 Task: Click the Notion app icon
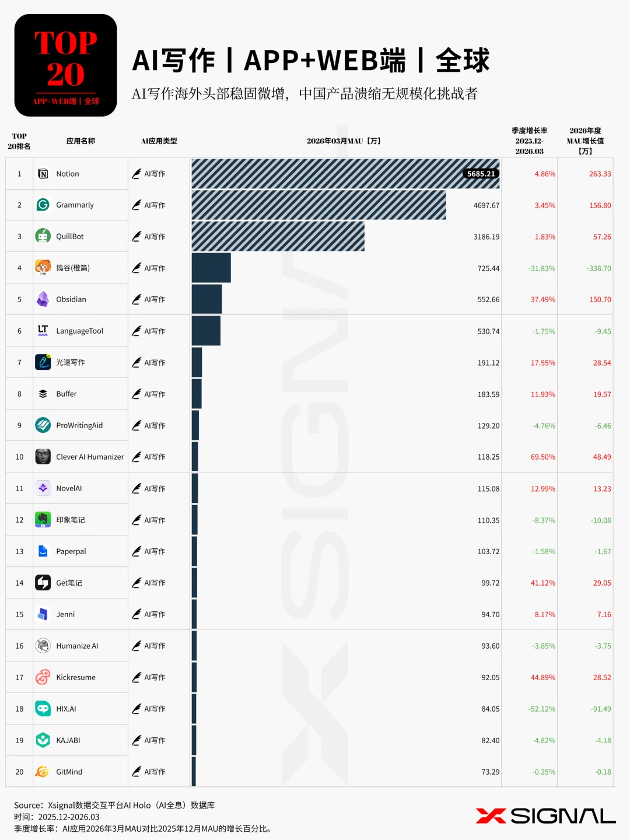(x=43, y=174)
